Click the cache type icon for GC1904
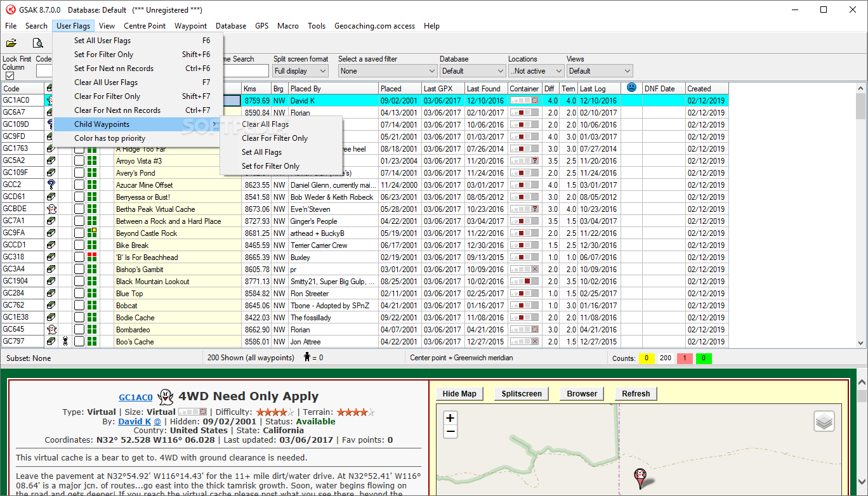The height and width of the screenshot is (496, 868). (x=51, y=282)
